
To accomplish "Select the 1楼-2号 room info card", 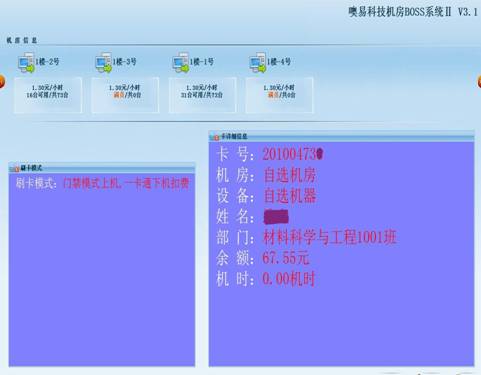I will click(48, 95).
